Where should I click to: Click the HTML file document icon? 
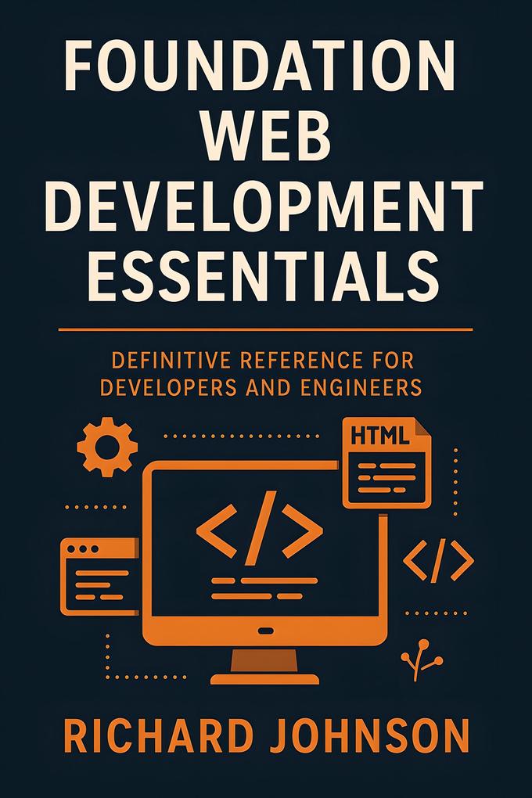[386, 462]
